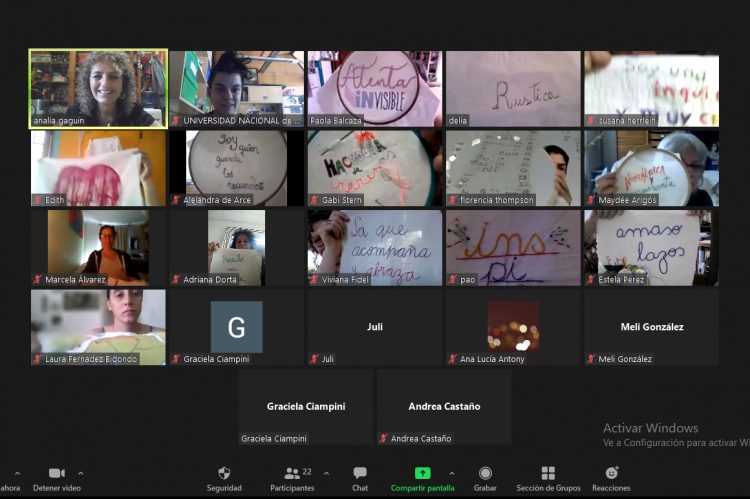Image resolution: width=750 pixels, height=499 pixels.
Task: Click the Detener video camera icon
Action: click(56, 473)
